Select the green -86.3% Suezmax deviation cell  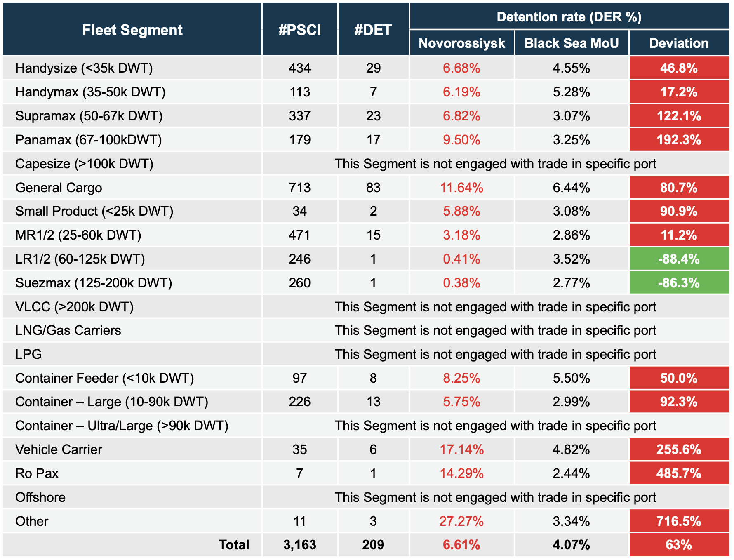679,283
